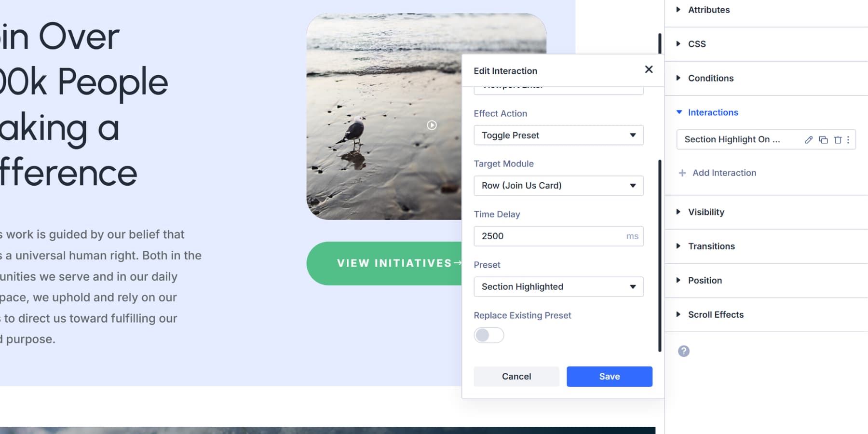
Task: Close the Edit Interaction dialog with X
Action: [649, 69]
